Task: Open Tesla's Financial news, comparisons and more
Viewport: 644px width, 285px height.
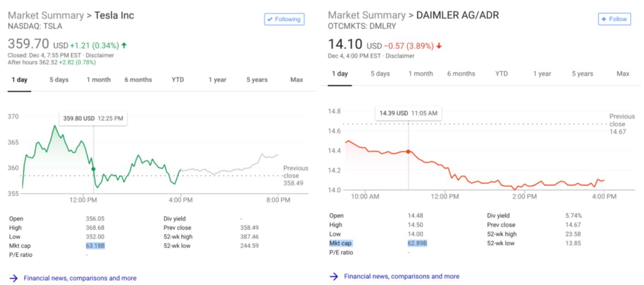Action: [x=80, y=278]
